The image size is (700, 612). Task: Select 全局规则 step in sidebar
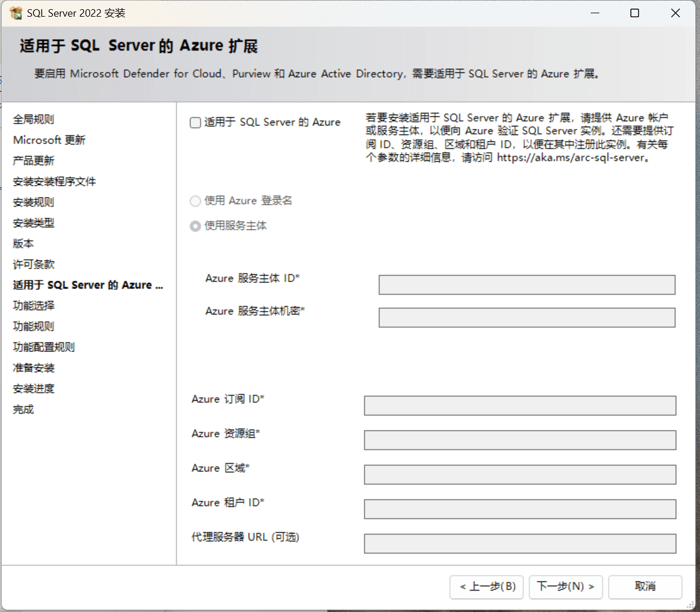click(x=33, y=120)
